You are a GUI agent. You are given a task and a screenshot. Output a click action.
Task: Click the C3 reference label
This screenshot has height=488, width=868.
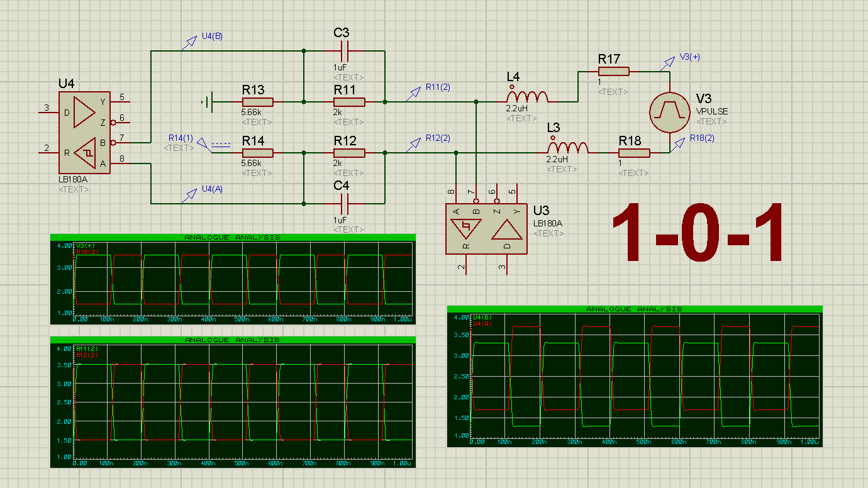342,33
